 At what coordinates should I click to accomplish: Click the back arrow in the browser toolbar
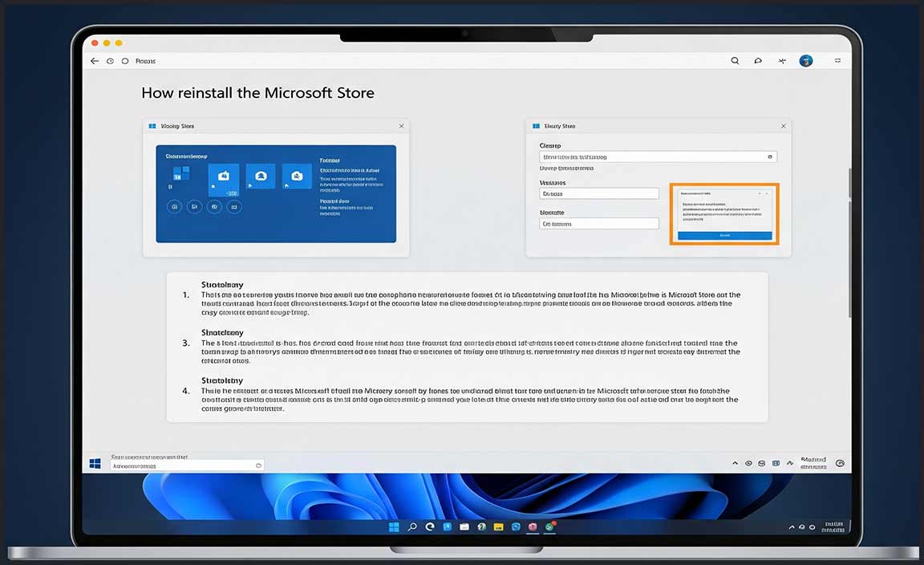95,61
